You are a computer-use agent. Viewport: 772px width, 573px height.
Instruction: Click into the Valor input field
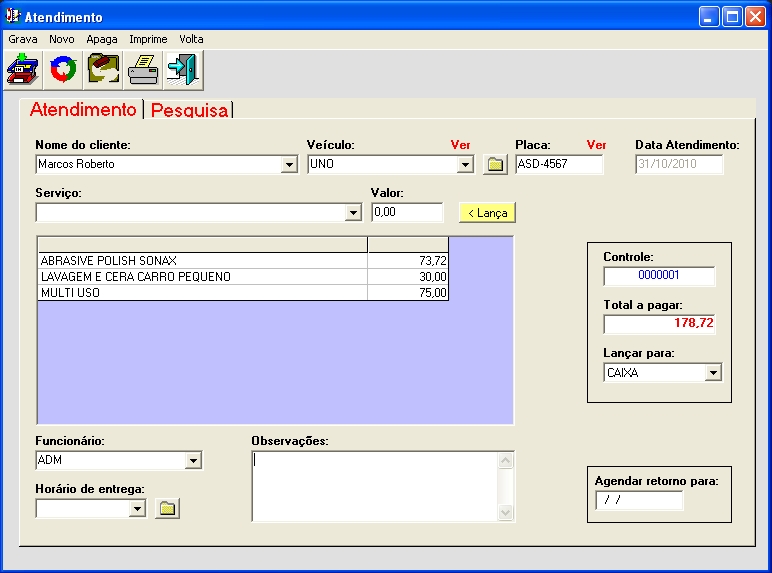coord(406,213)
